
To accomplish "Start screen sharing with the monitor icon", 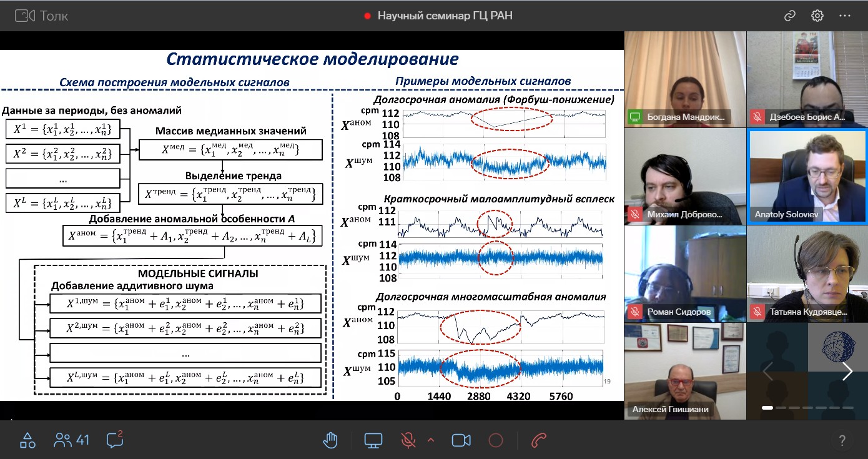I will pos(373,440).
